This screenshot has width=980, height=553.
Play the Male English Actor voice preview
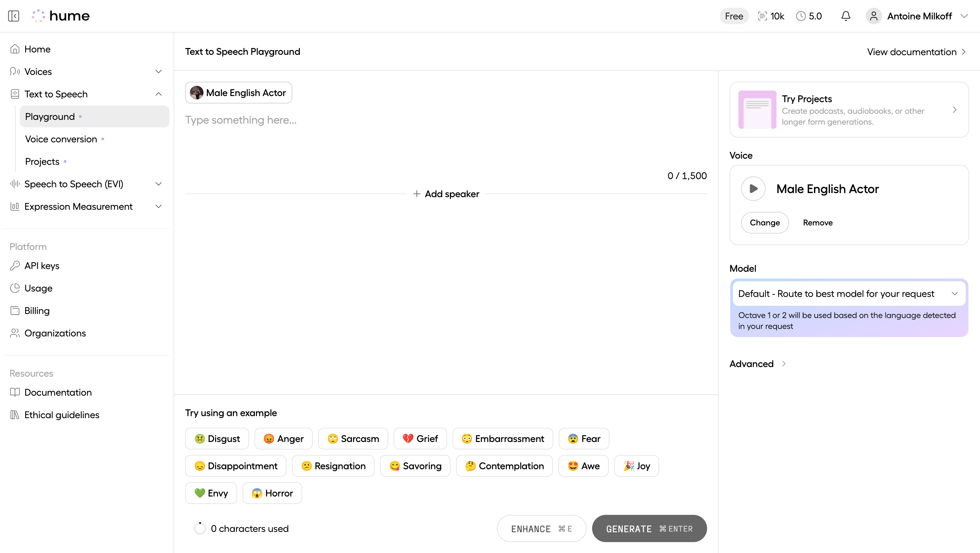tap(753, 189)
